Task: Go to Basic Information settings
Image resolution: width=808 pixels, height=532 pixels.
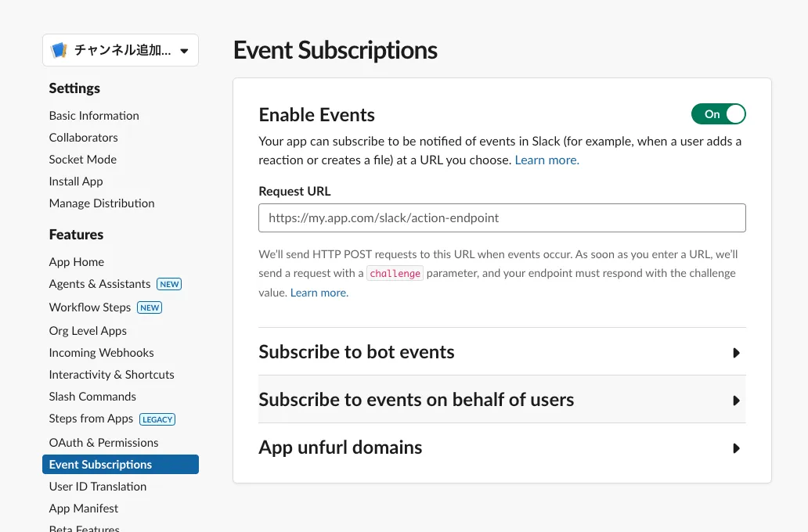Action: tap(94, 116)
